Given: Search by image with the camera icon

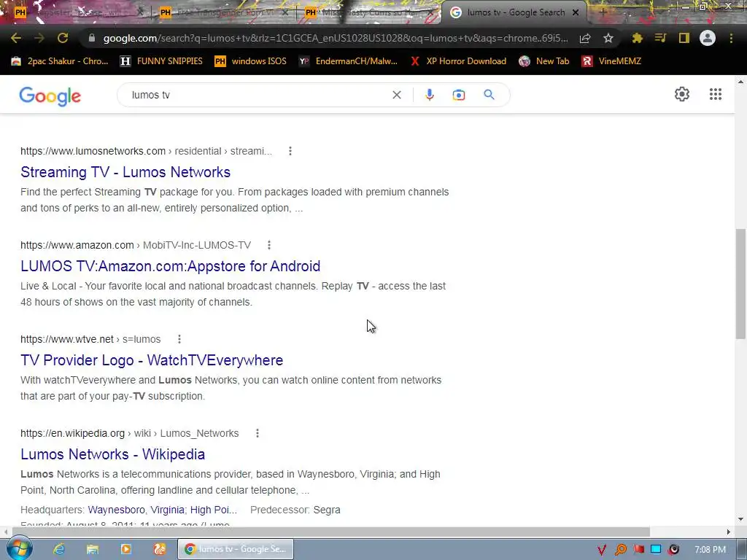Looking at the screenshot, I should [458, 95].
